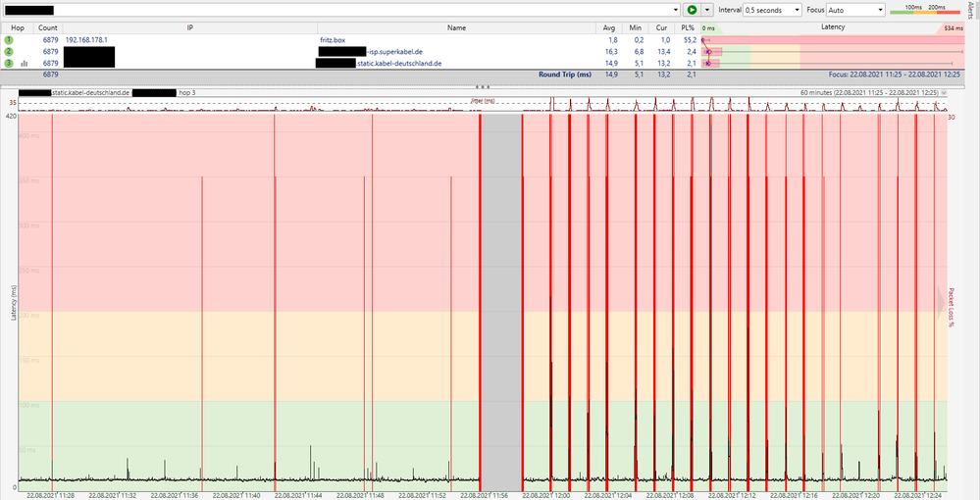Click the 16,3 average value for hop 2
The width and height of the screenshot is (980, 500).
(x=611, y=51)
